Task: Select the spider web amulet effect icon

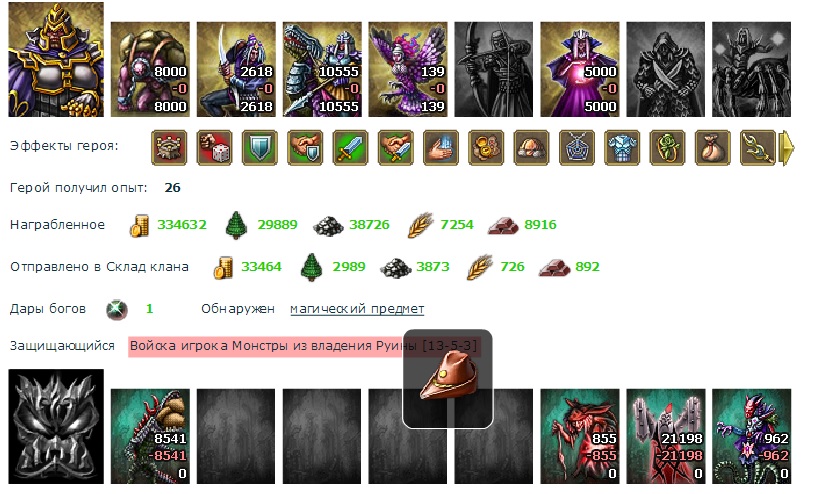Action: pos(576,148)
